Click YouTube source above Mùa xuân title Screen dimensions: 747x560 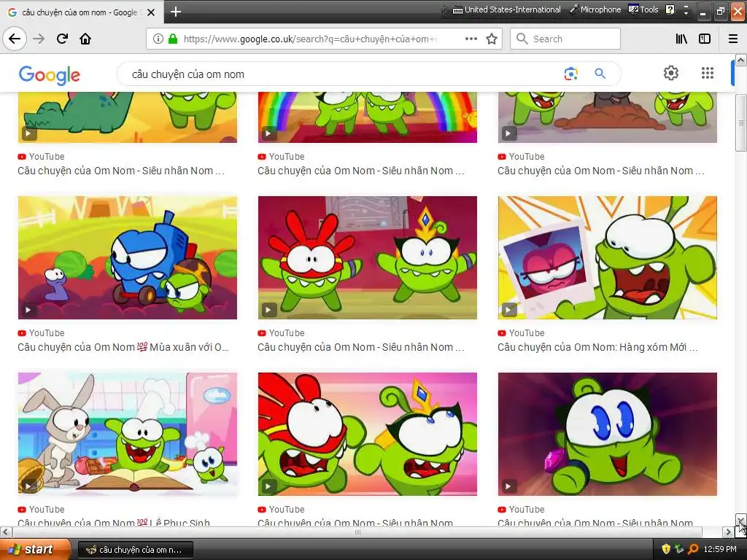(41, 332)
